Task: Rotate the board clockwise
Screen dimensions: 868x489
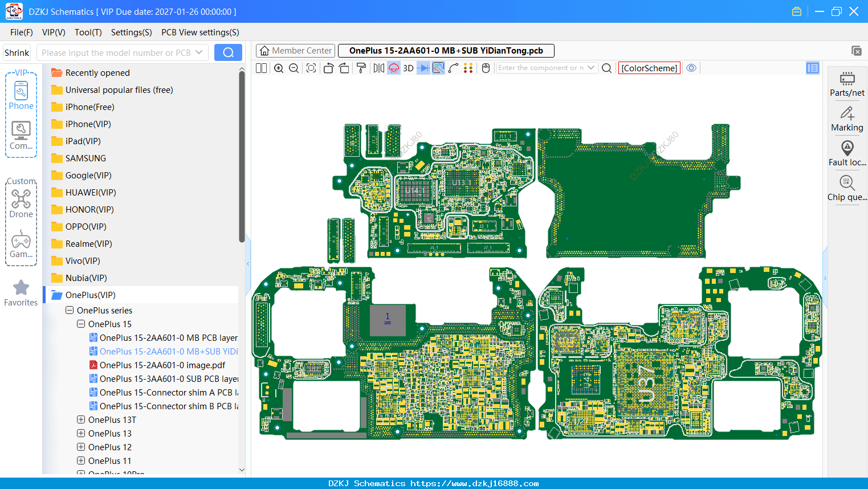Action: 344,68
